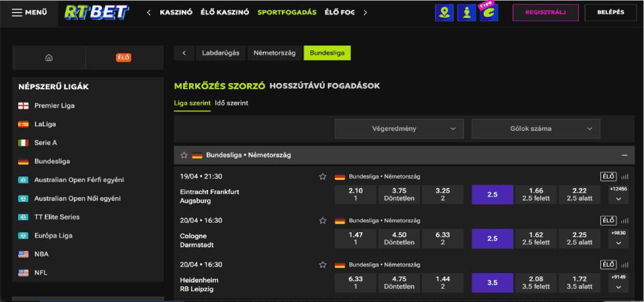Click England flag next to Premier Liga

pyautogui.click(x=23, y=105)
